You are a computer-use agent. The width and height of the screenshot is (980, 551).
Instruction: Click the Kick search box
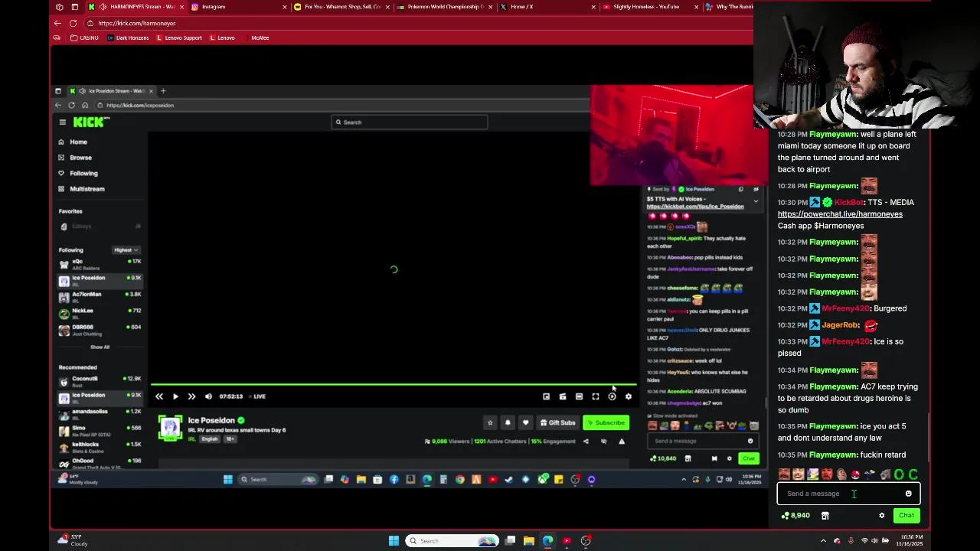pyautogui.click(x=409, y=122)
